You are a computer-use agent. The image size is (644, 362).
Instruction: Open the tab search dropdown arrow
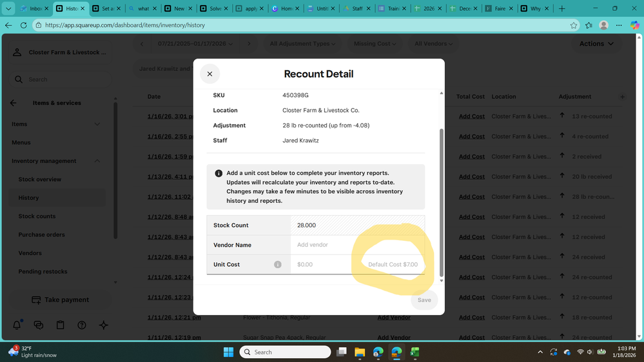click(x=8, y=8)
